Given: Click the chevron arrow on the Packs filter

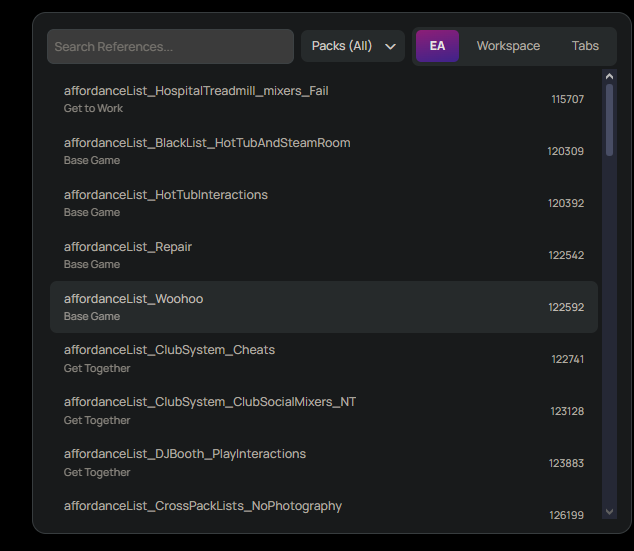Looking at the screenshot, I should coord(390,47).
